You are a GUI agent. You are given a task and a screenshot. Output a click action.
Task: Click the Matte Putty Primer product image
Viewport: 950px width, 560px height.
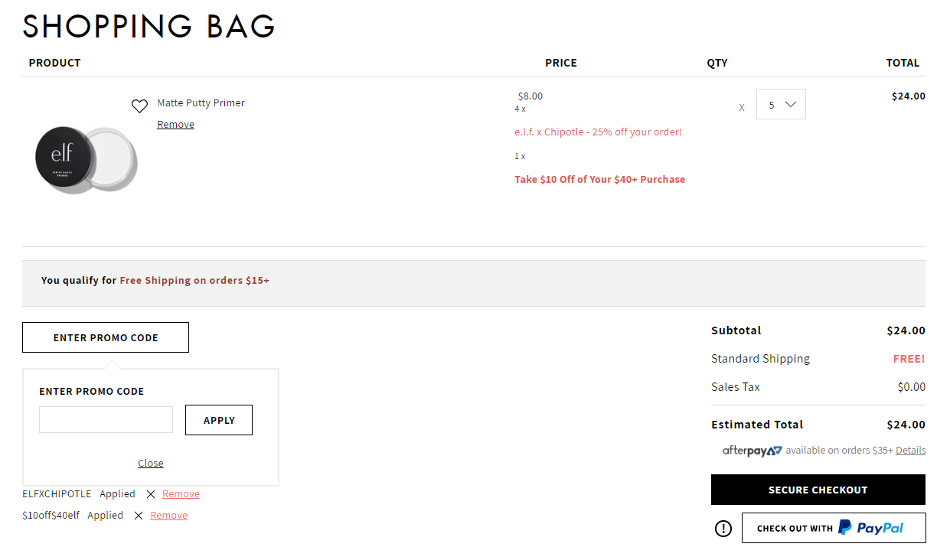(86, 160)
